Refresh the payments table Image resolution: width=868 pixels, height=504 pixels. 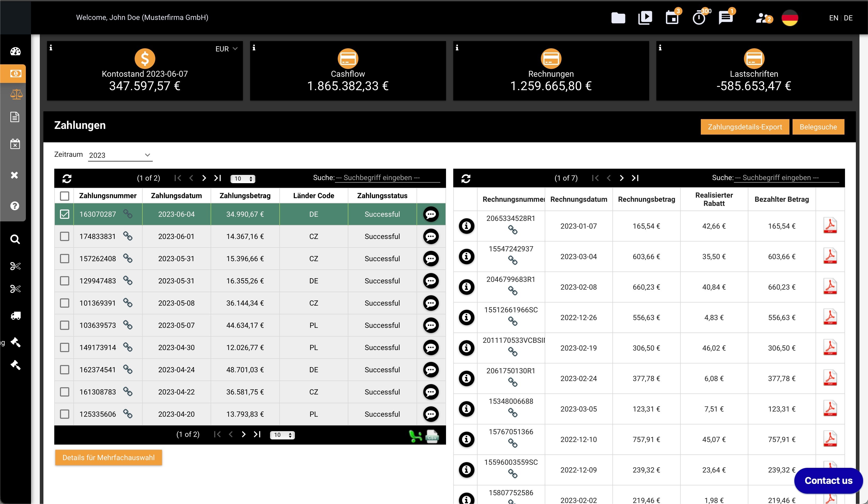click(67, 178)
